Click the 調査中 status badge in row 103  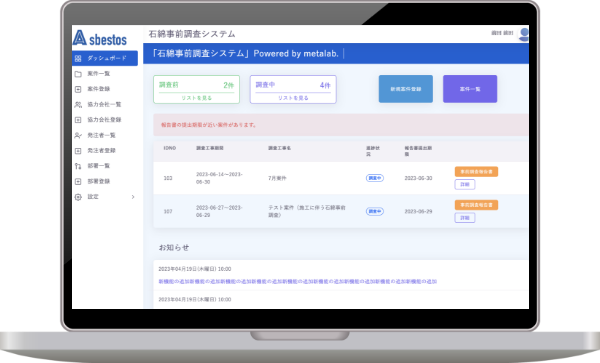coord(375,178)
